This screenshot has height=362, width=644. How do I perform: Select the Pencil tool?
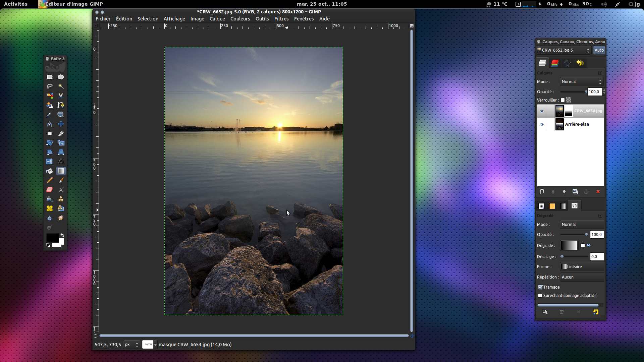click(x=50, y=180)
